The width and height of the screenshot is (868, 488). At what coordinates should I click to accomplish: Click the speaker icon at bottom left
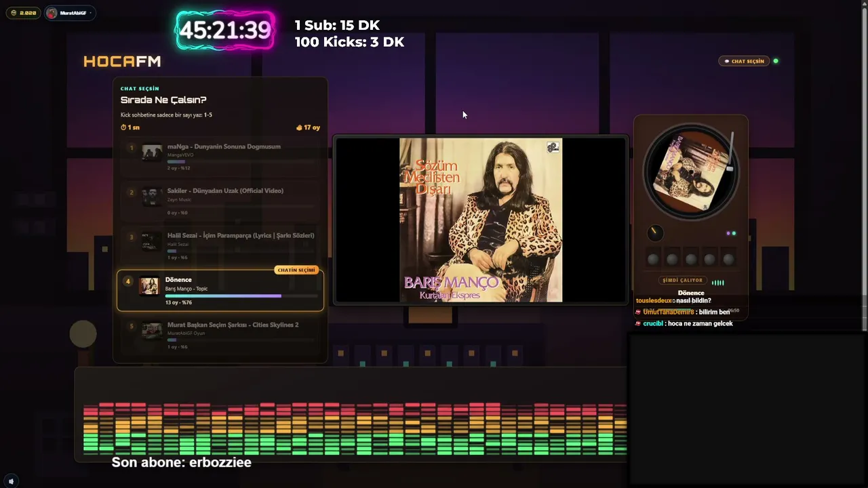[11, 481]
